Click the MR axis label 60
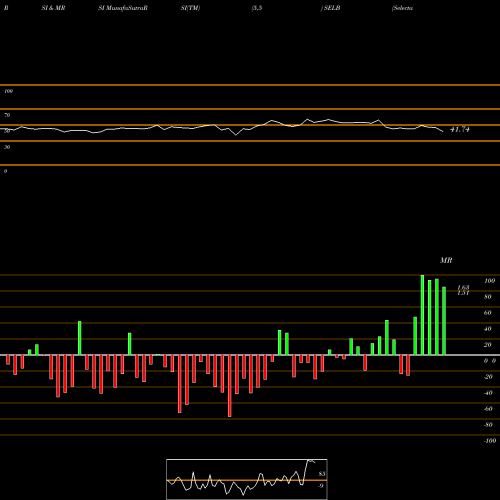This screenshot has height=500, width=500. pos(488,313)
